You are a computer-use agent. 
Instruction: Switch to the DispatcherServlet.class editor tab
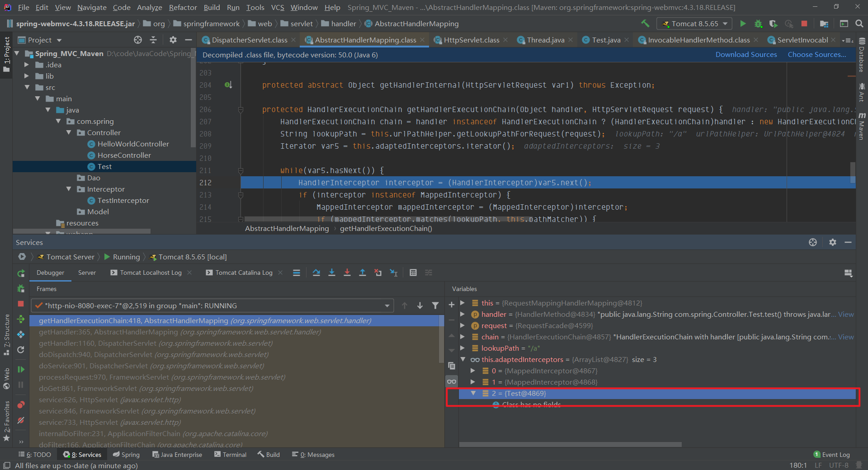(249, 40)
